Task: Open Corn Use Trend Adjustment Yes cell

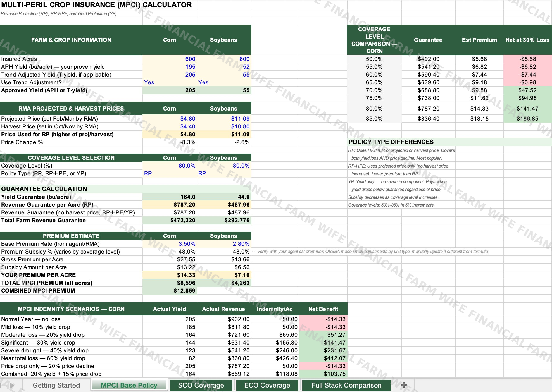Action: [x=170, y=82]
